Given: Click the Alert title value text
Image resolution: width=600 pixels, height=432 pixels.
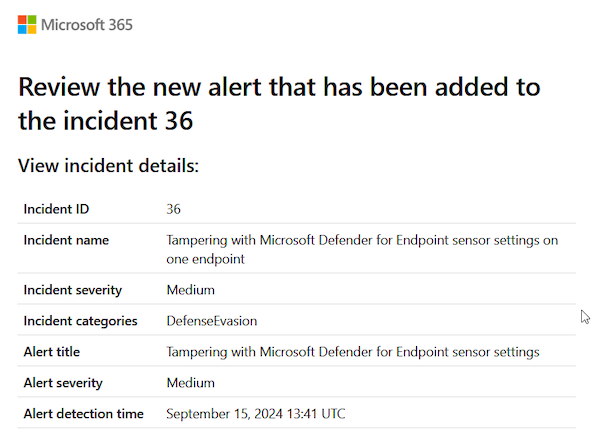Looking at the screenshot, I should pos(353,352).
